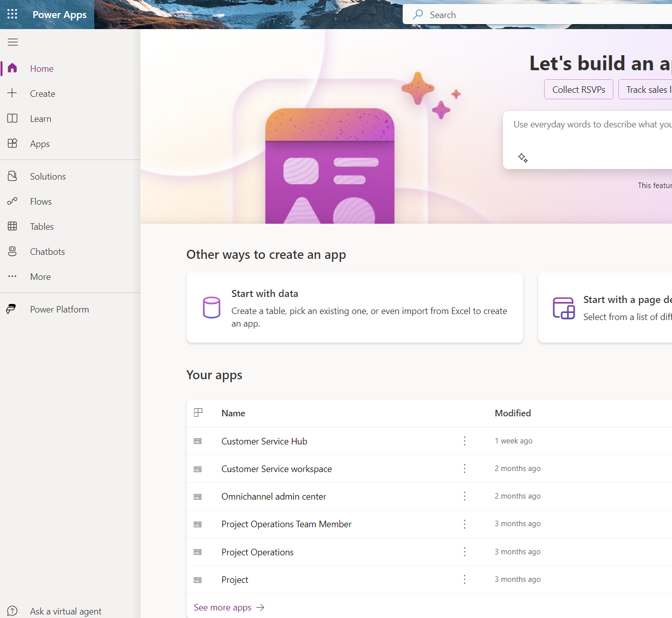Open more options for Project Operations Team Member
Viewport: 672px width, 618px height.
(465, 524)
